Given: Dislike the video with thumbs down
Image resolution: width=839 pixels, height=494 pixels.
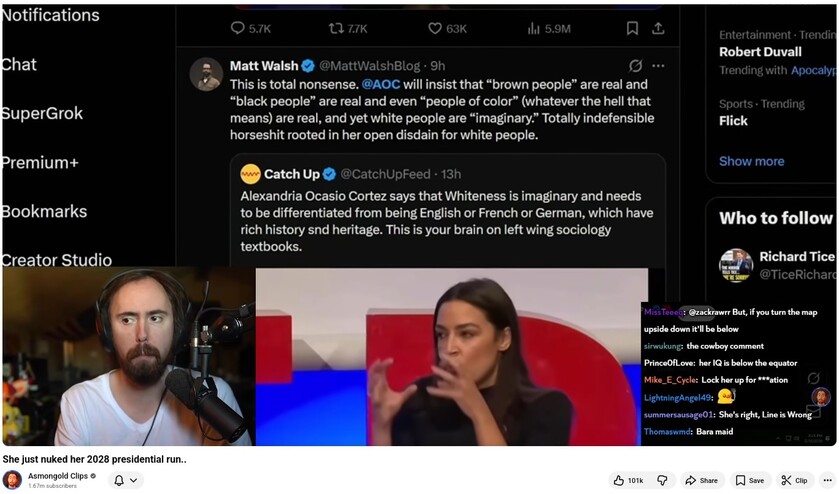Looking at the screenshot, I should (661, 480).
